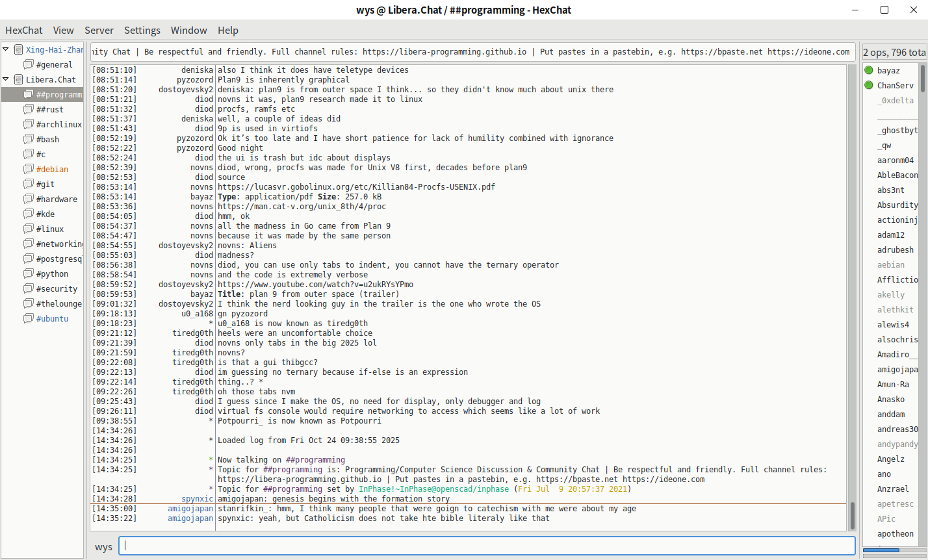Collapse the Libera.Chat server tree
Screen dimensions: 928x560
pos(6,79)
